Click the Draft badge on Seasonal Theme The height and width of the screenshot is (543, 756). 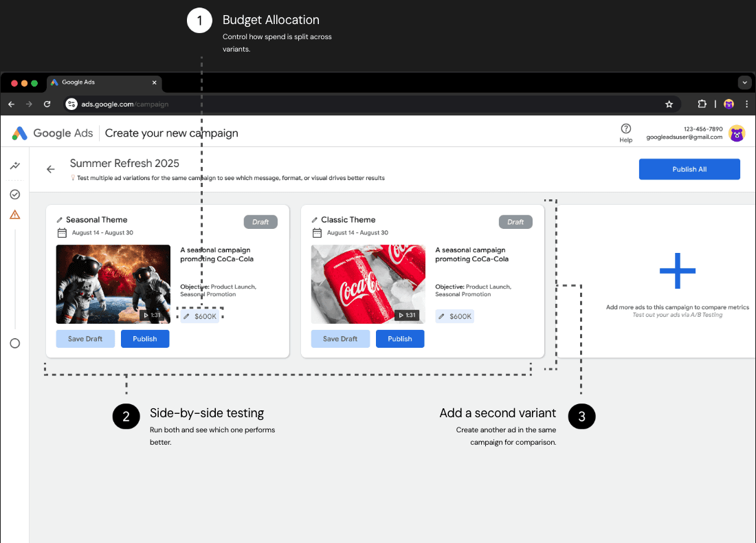[260, 222]
